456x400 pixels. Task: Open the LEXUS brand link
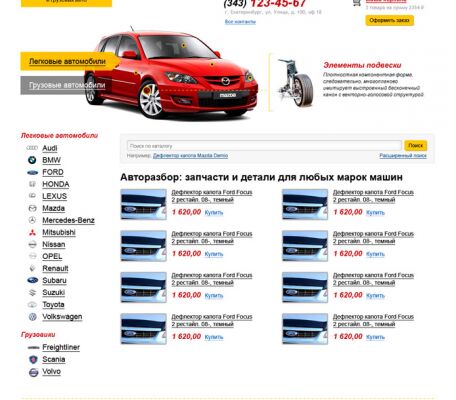pos(54,196)
